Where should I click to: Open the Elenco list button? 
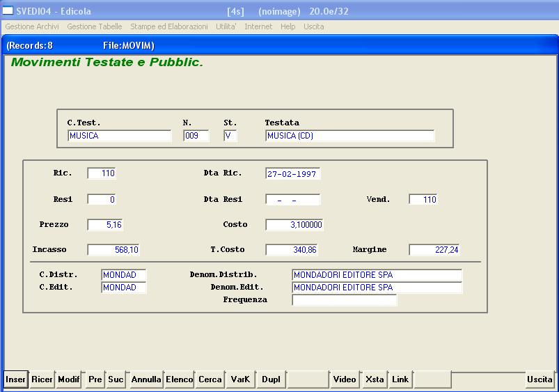pyautogui.click(x=180, y=379)
